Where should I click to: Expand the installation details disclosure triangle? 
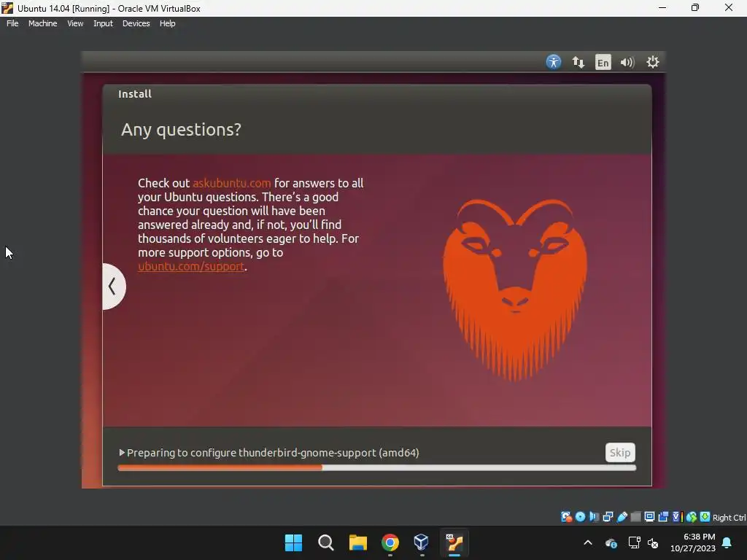[122, 452]
